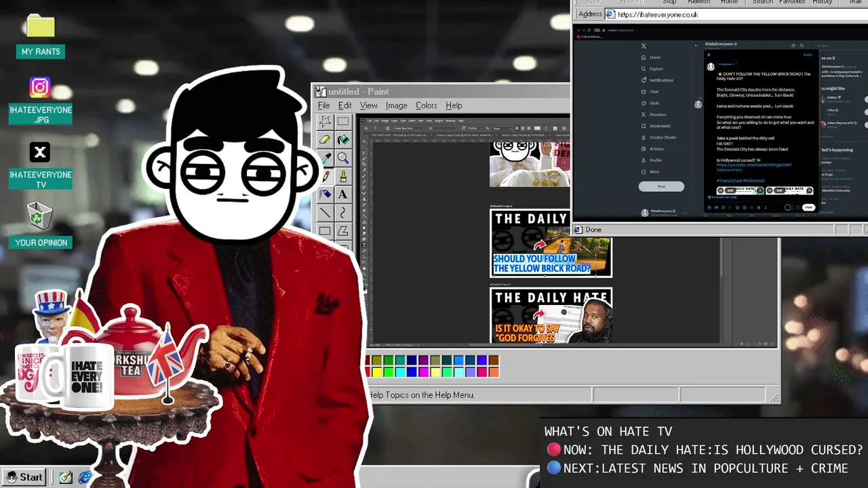
Task: Open Premium in X sidebar
Action: point(654,115)
